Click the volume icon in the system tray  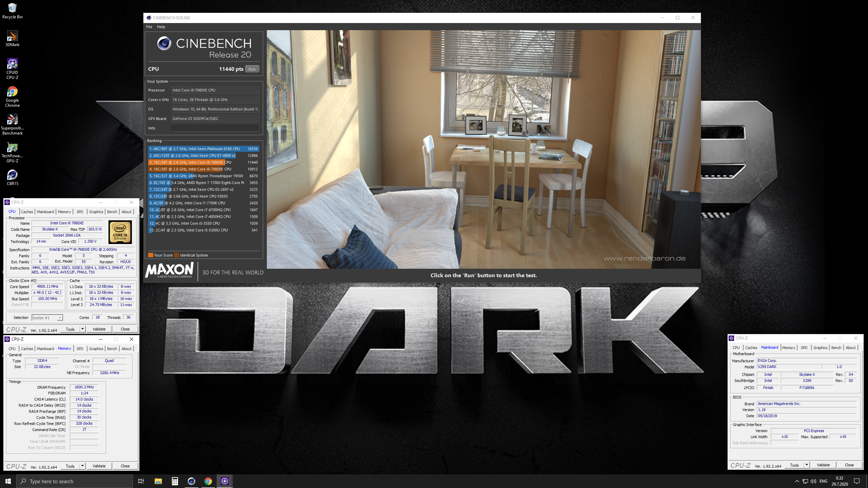[813, 481]
